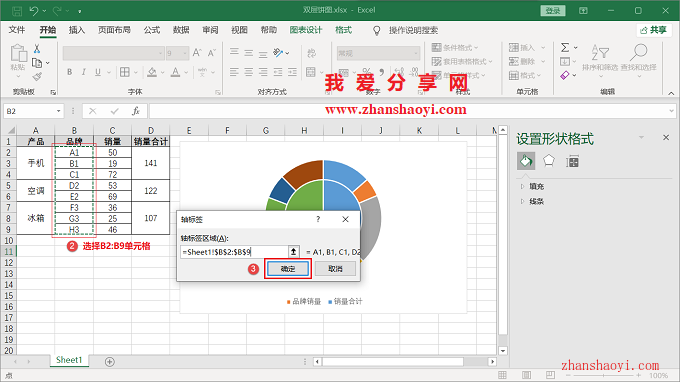The height and width of the screenshot is (382, 680).
Task: Click the Undo arrow icon
Action: pos(34,10)
